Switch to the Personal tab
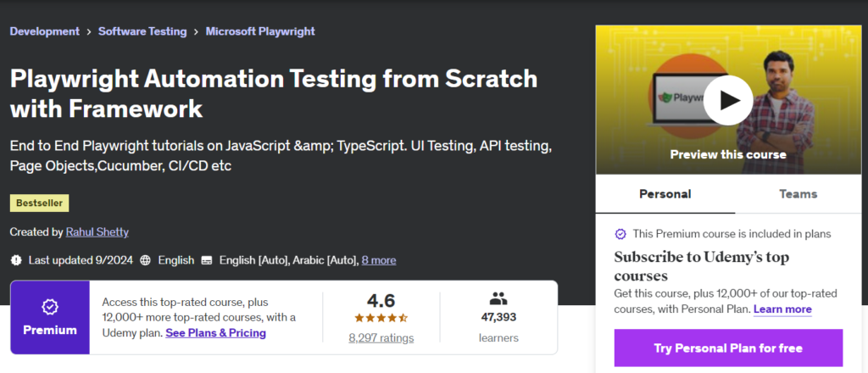The height and width of the screenshot is (373, 868). [665, 194]
